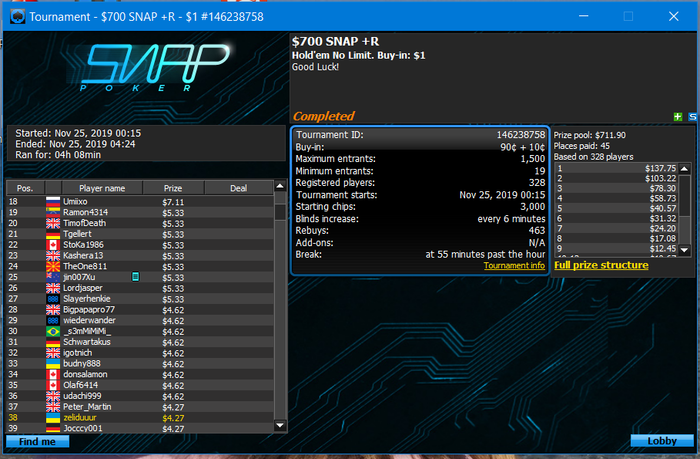The image size is (700, 459).
Task: Minimize the tournament window
Action: pos(583,17)
